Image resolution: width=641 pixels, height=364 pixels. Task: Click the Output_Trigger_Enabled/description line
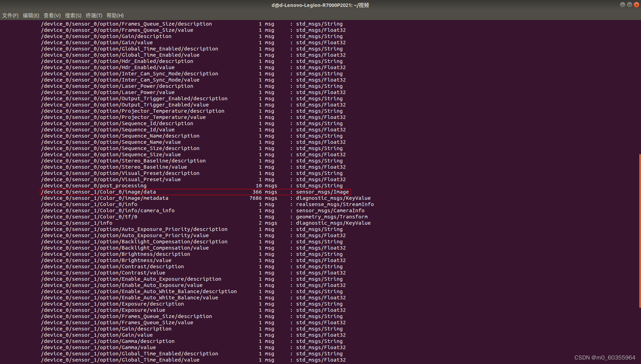tap(192, 99)
